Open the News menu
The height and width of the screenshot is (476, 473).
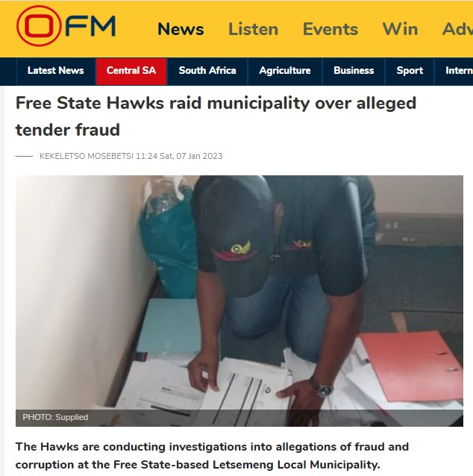(181, 29)
